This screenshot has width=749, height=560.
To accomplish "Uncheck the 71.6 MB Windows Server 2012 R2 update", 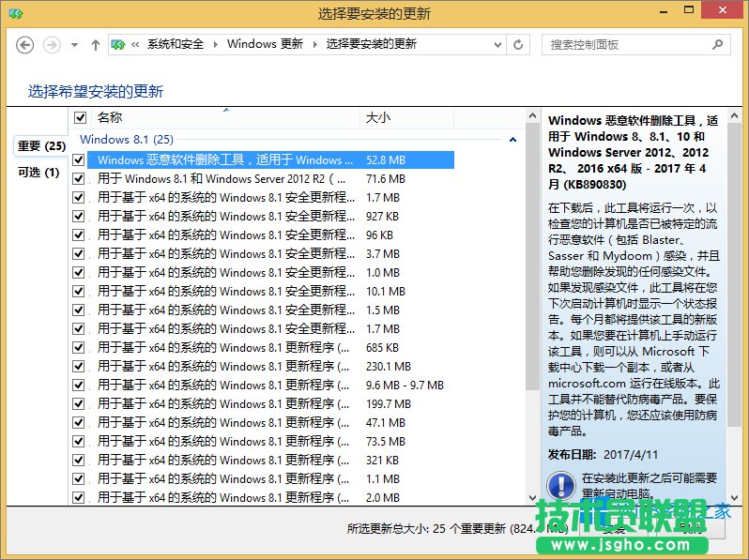I will click(79, 179).
